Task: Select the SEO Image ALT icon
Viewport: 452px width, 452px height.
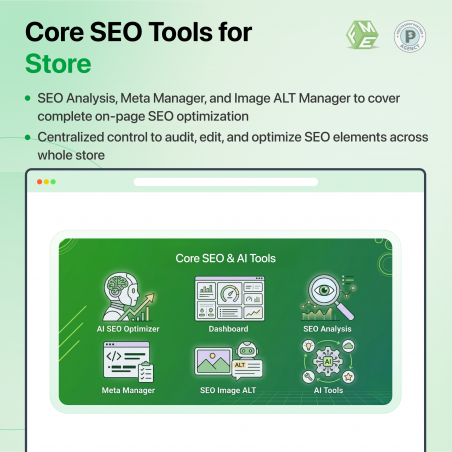Action: tap(228, 361)
